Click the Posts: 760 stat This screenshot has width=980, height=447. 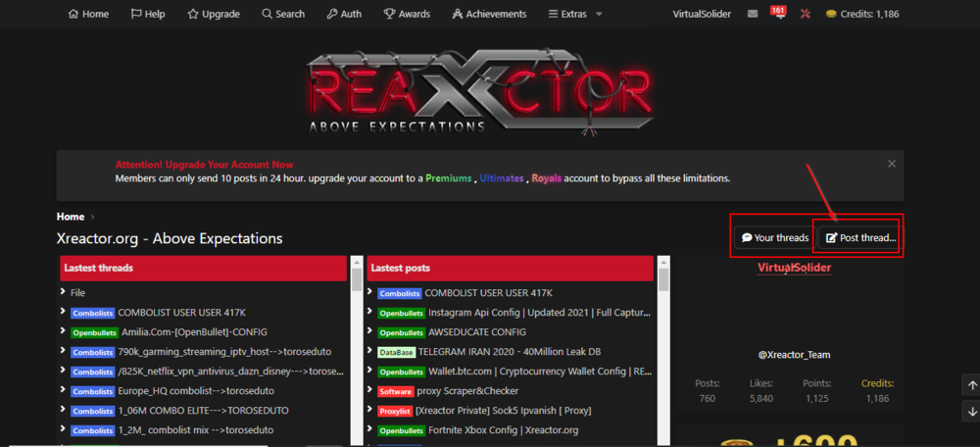[x=708, y=391]
